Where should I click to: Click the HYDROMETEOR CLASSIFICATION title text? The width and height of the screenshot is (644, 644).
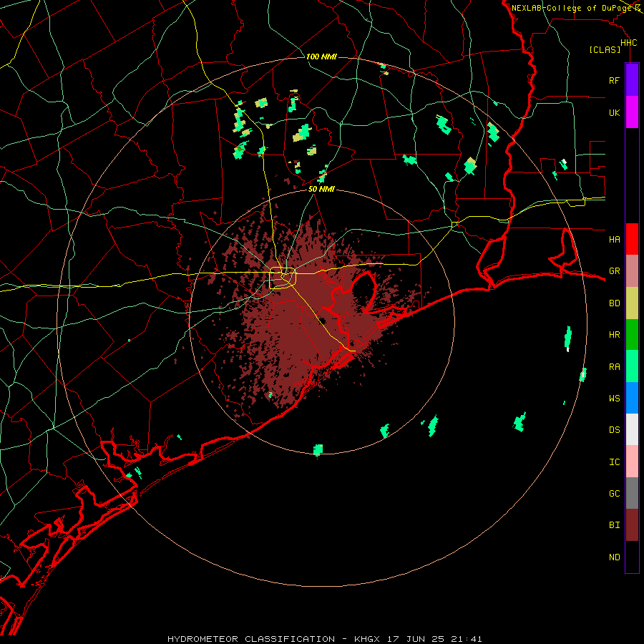coord(251,639)
